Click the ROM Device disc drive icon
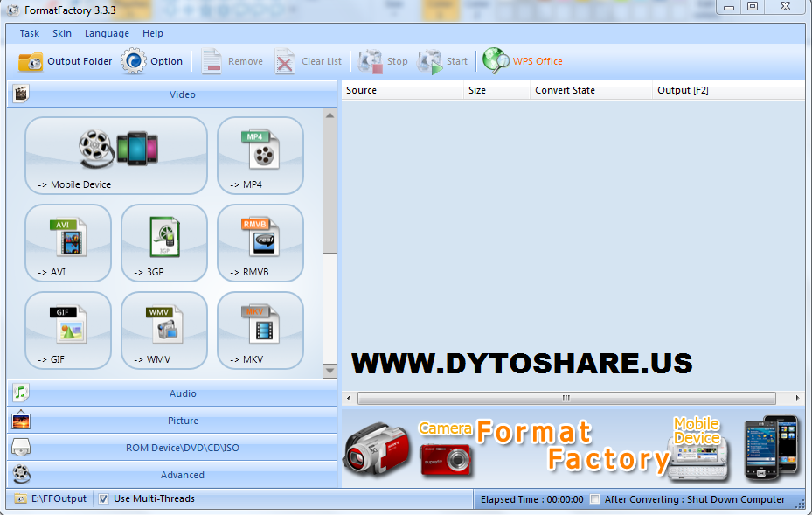 coord(21,447)
